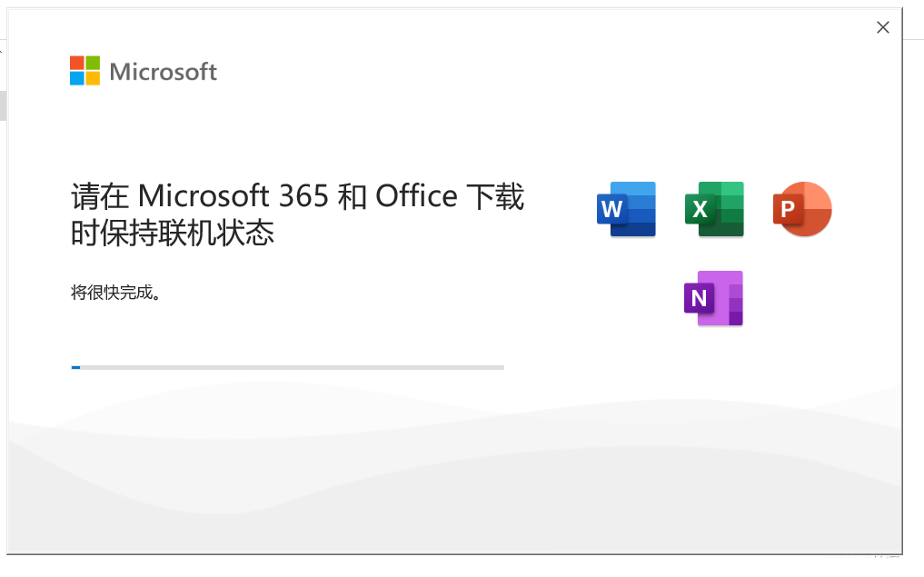
Task: Click the Microsoft wordmark text
Action: pyautogui.click(x=164, y=72)
